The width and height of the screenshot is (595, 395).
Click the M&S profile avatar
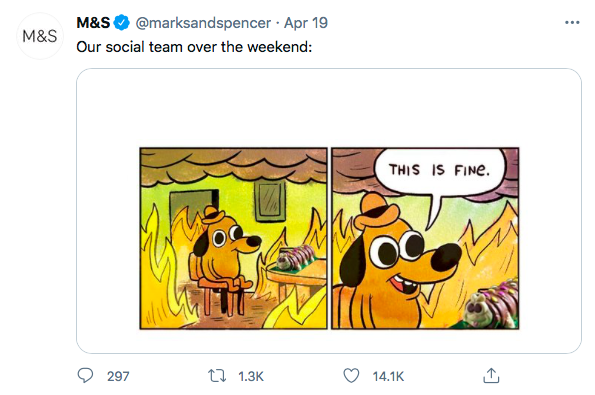(39, 36)
